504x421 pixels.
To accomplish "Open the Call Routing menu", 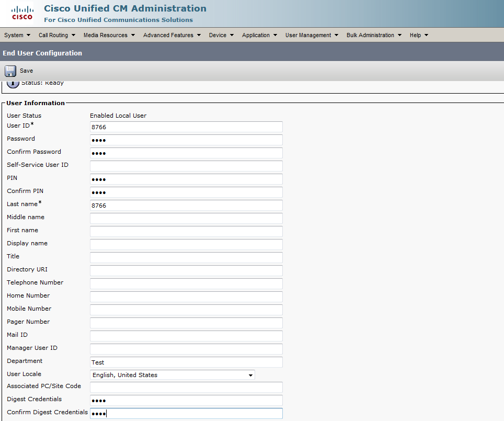I will 57,35.
